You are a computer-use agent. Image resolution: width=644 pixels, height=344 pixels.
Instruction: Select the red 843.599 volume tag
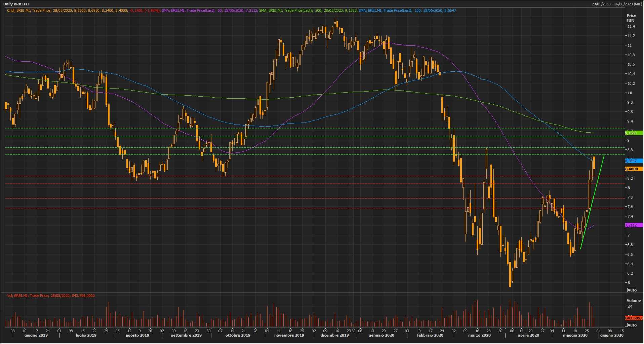coord(634,318)
